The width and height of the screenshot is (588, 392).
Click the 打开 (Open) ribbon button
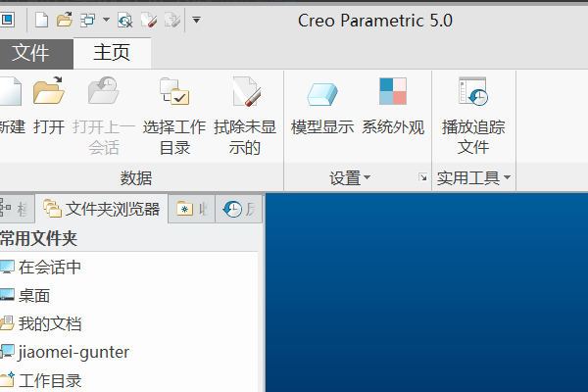[x=49, y=106]
